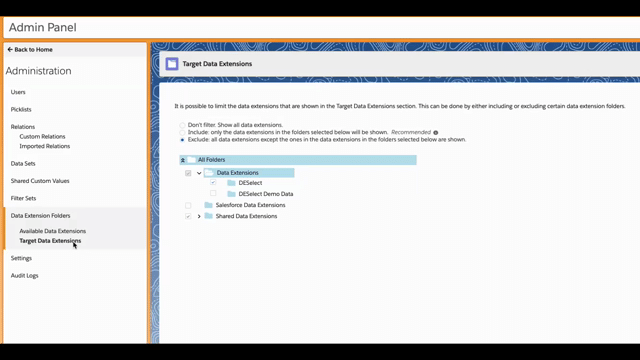This screenshot has width=640, height=360.
Task: Select Target Data Extensions submenu item
Action: pos(50,241)
